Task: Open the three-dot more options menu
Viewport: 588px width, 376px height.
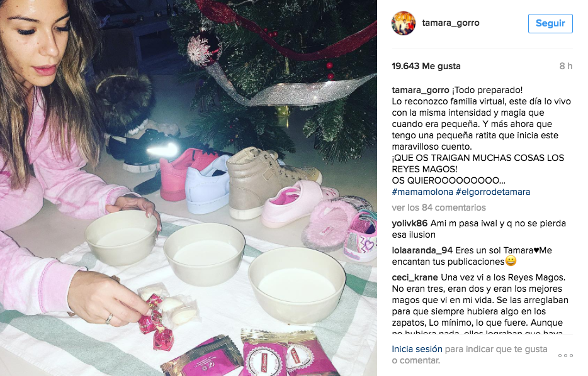Action: (565, 355)
